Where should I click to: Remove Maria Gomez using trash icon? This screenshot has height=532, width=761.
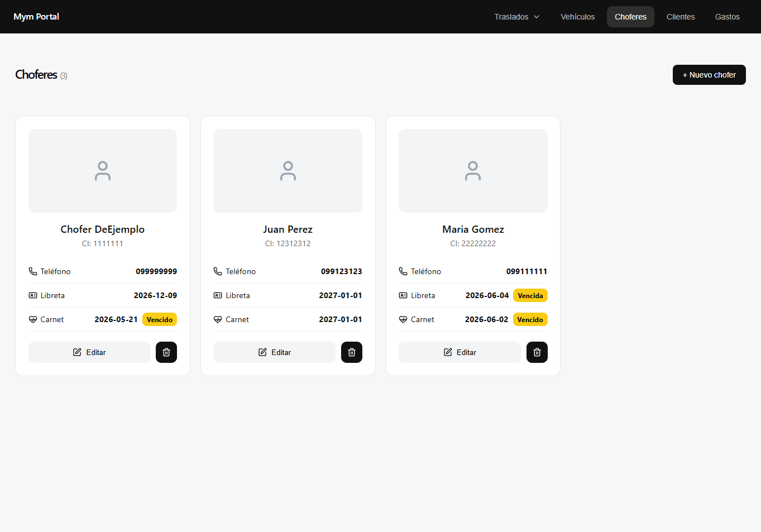(x=537, y=352)
